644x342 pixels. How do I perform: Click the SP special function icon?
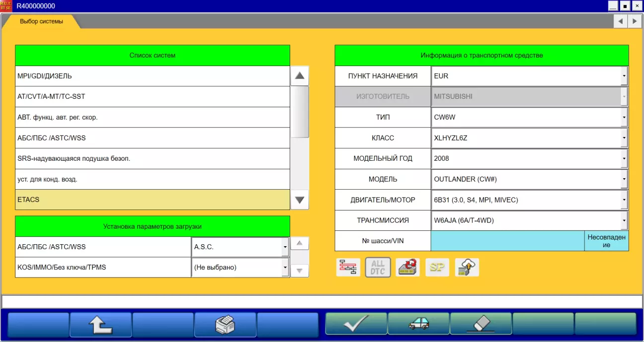pyautogui.click(x=437, y=267)
